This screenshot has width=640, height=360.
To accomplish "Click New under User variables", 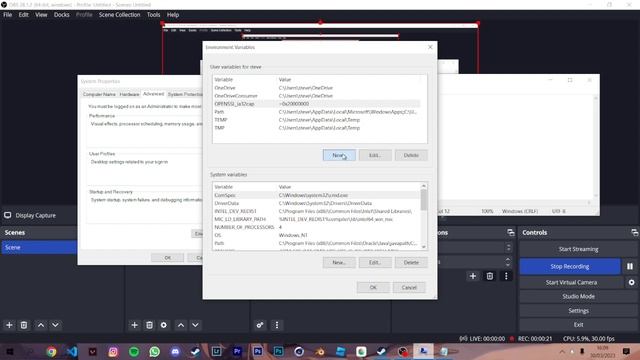I will tap(339, 155).
